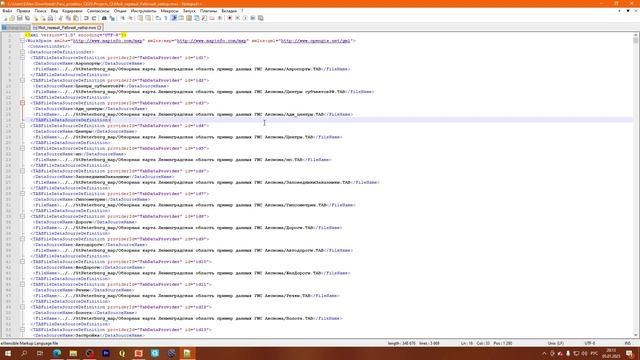Click the Zoom In toolbar icon

(x=123, y=18)
